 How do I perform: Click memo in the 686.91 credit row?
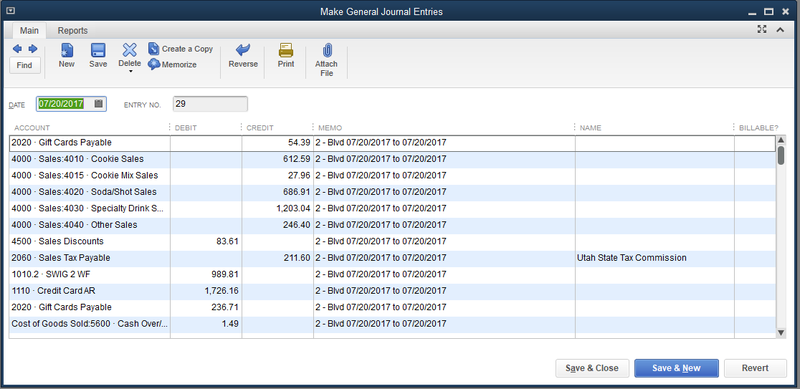pos(444,192)
